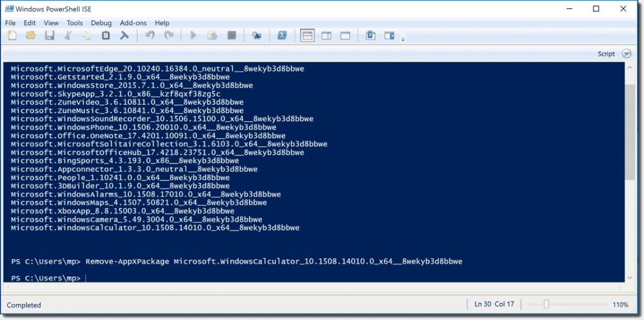The image size is (644, 320).
Task: Click the Microsoft.WindowsSoundRecorder package line
Action: click(x=162, y=119)
